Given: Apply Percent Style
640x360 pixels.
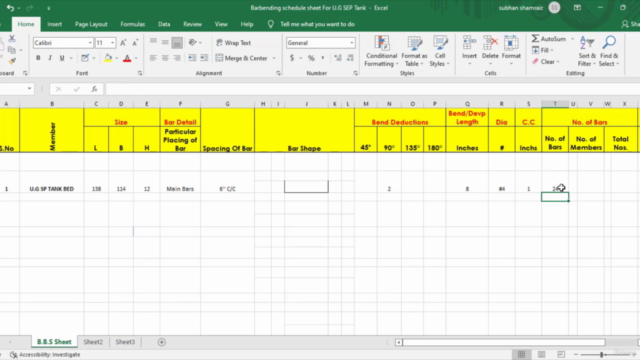Looking at the screenshot, I should coord(311,58).
